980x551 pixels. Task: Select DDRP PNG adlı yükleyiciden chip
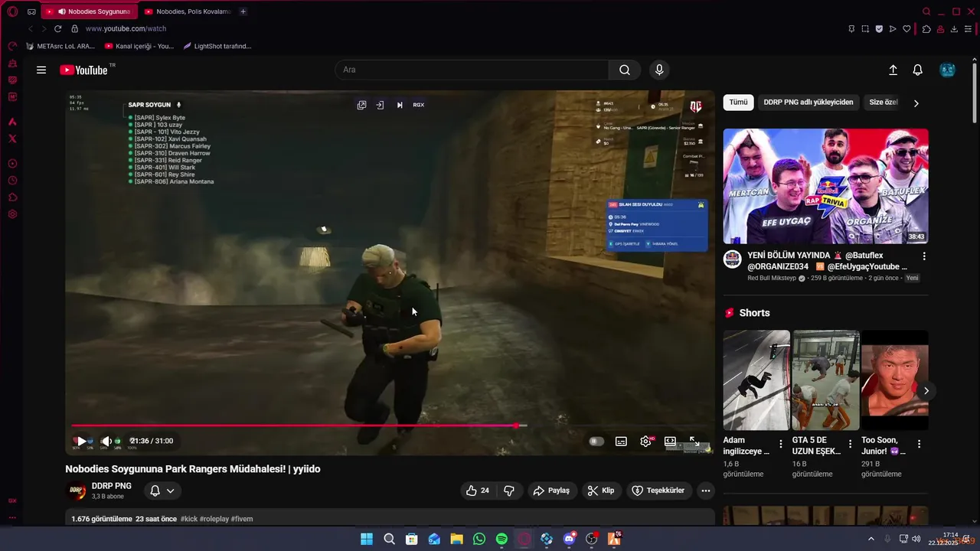pos(808,102)
